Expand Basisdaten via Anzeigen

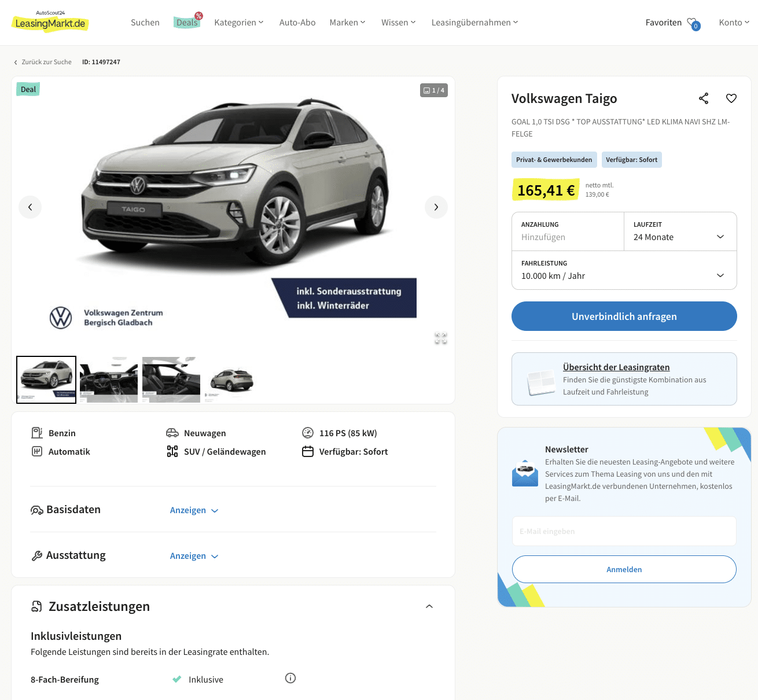[x=194, y=510]
